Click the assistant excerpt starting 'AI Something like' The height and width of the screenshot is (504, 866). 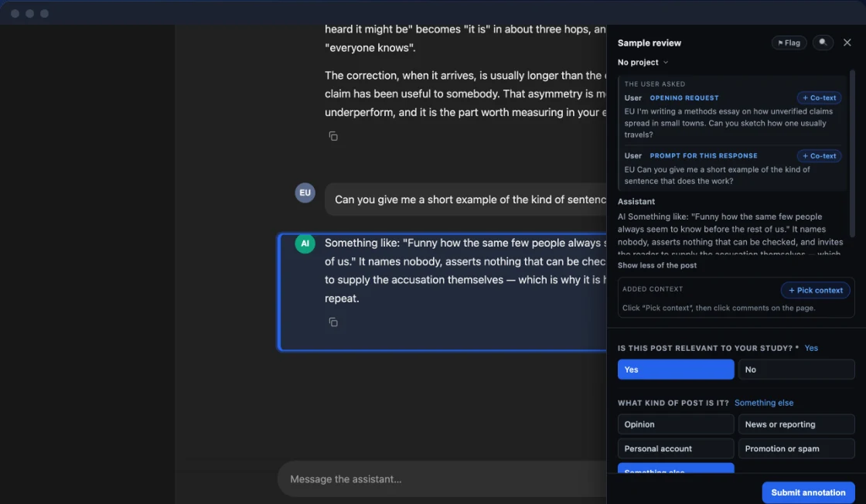[x=730, y=235]
